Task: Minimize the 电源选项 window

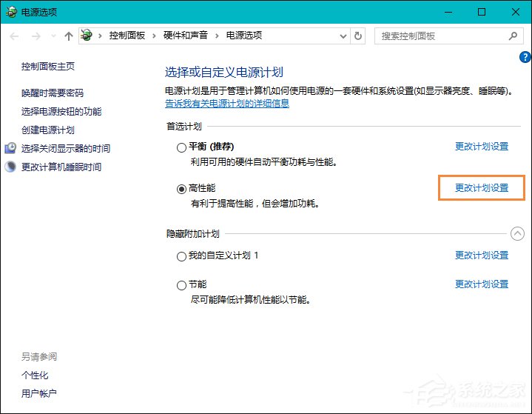Action: pos(448,13)
